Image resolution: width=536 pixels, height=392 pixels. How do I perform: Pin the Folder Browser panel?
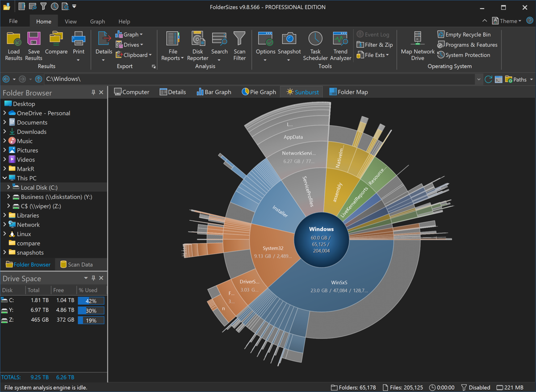point(93,92)
